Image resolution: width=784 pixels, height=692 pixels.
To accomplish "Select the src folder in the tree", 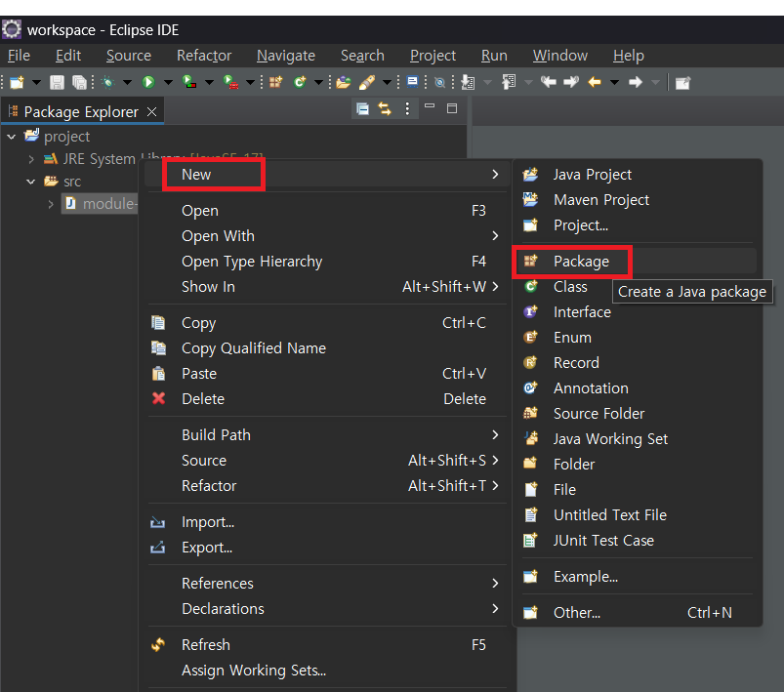I will (72, 182).
